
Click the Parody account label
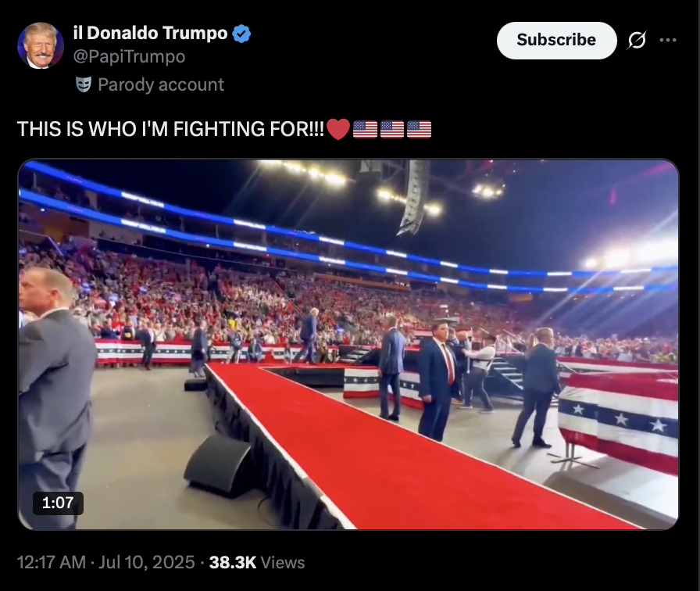[161, 84]
